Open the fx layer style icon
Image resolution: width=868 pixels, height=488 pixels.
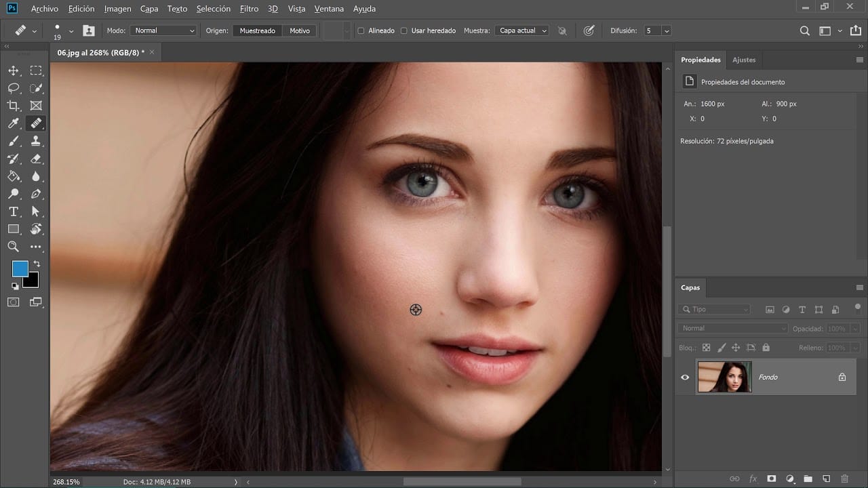[x=753, y=479]
